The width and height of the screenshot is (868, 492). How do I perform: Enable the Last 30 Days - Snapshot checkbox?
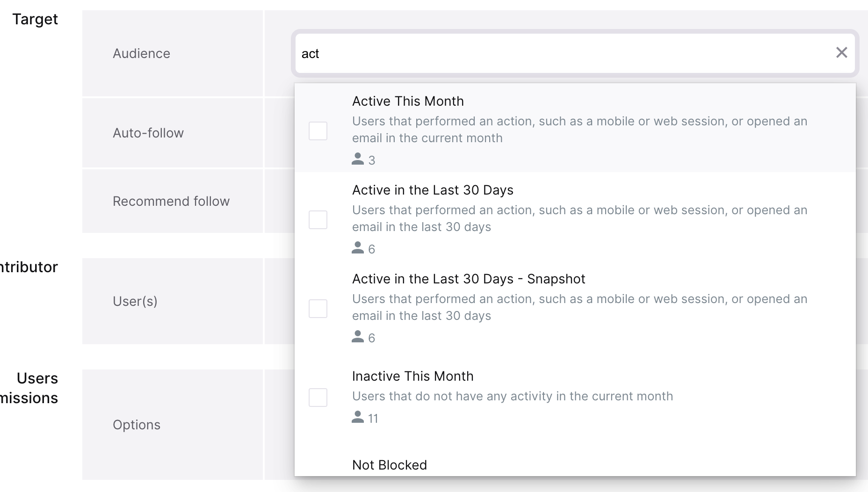tap(318, 309)
